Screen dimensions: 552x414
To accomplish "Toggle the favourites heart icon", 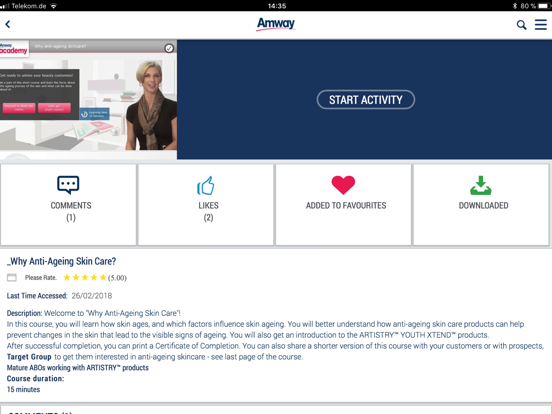I will (343, 185).
